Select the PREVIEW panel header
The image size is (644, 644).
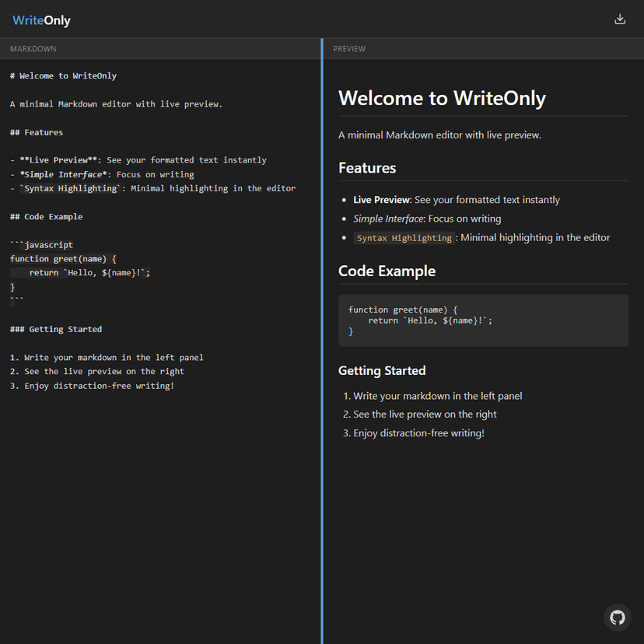pyautogui.click(x=349, y=49)
